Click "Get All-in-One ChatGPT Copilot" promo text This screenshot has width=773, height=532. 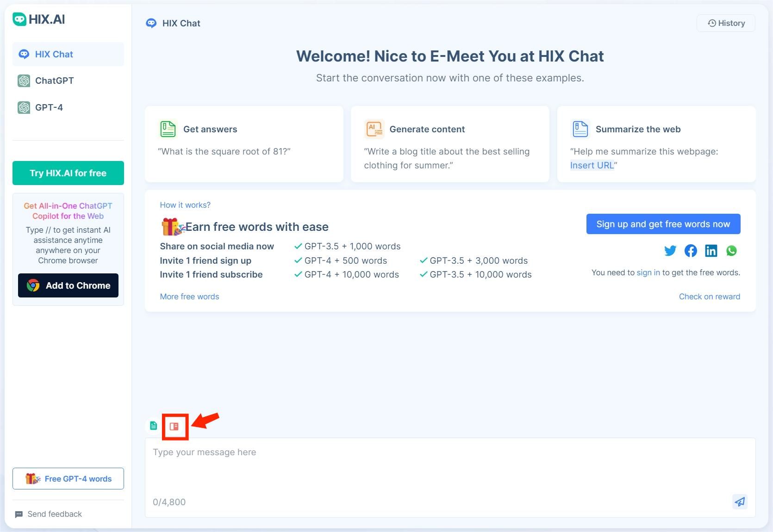pos(68,211)
